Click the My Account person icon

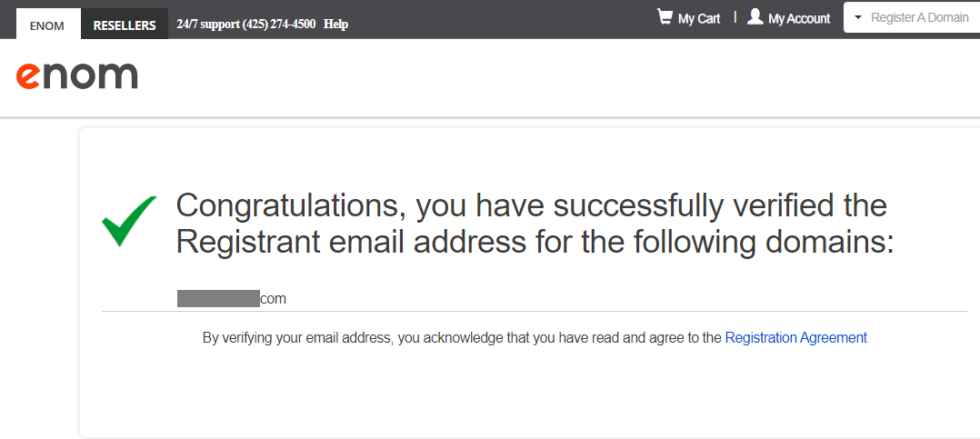755,17
